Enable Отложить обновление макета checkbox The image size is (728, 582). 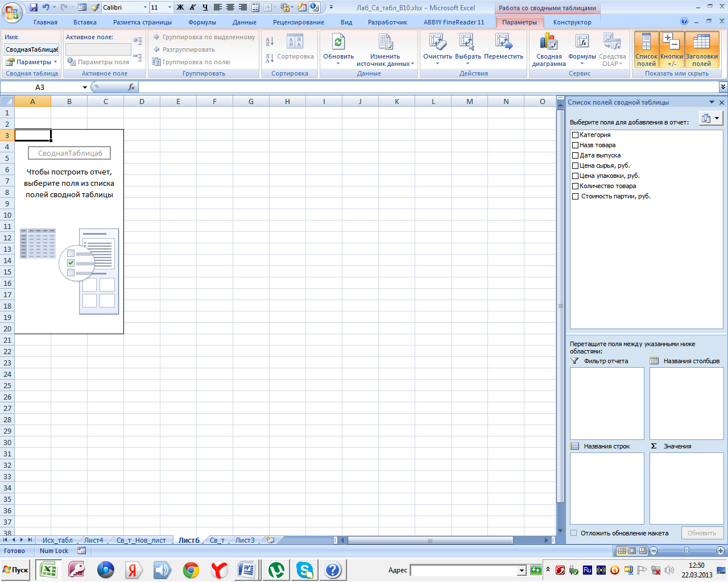pos(574,533)
